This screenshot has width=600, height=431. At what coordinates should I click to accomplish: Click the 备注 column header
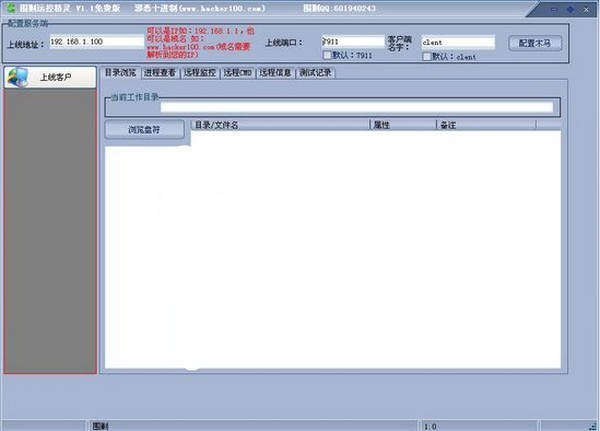(485, 125)
